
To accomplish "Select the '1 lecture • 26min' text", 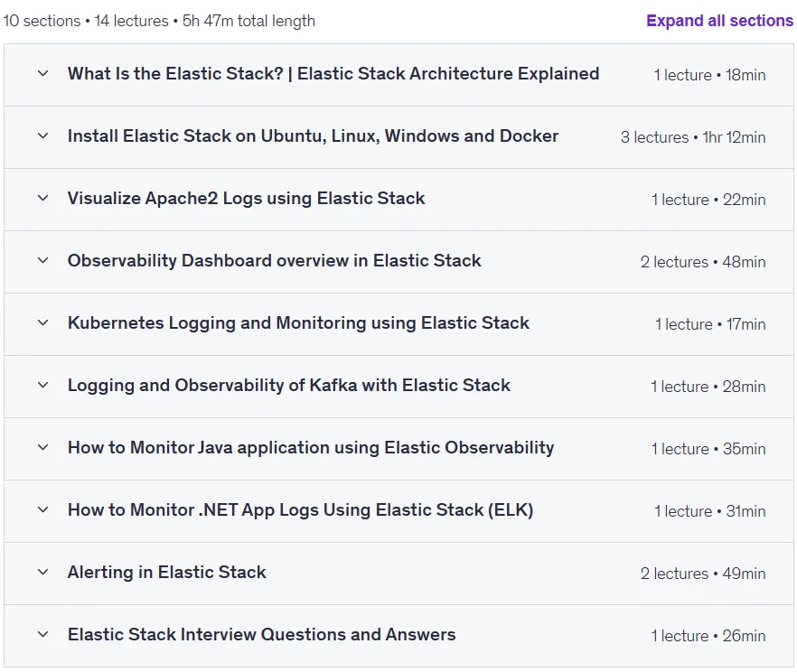I will pyautogui.click(x=708, y=636).
